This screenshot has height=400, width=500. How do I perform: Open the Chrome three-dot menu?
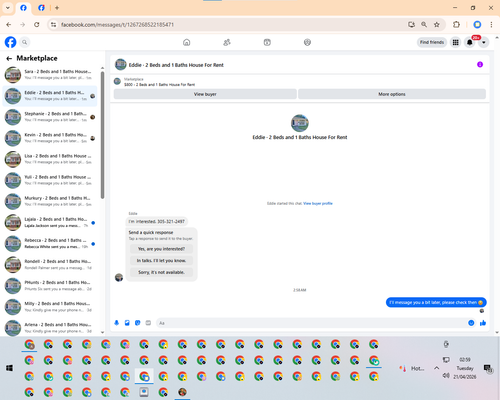coord(491,25)
